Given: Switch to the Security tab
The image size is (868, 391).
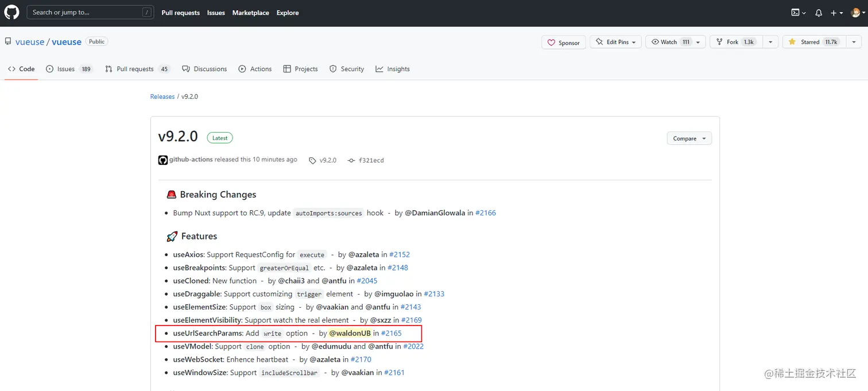Looking at the screenshot, I should [x=347, y=69].
